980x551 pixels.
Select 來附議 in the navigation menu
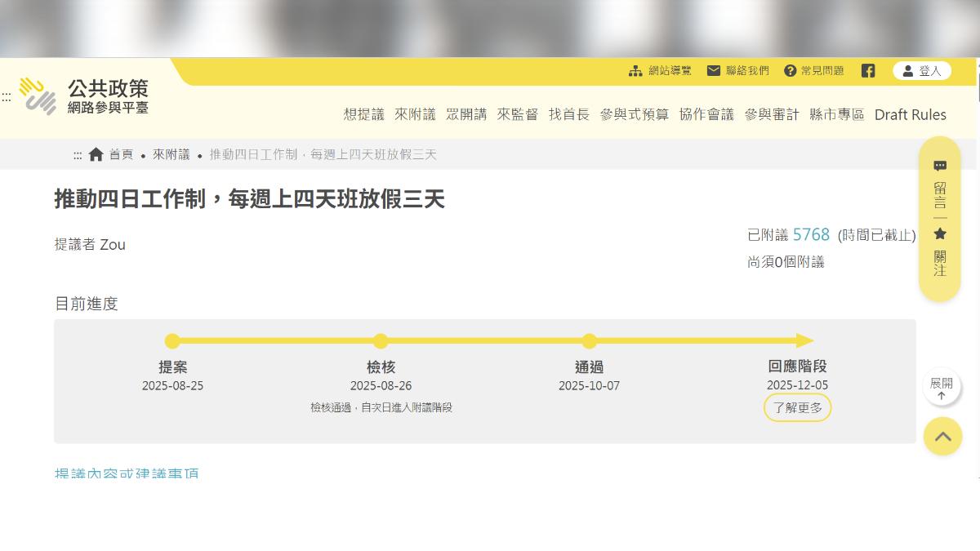coord(415,114)
